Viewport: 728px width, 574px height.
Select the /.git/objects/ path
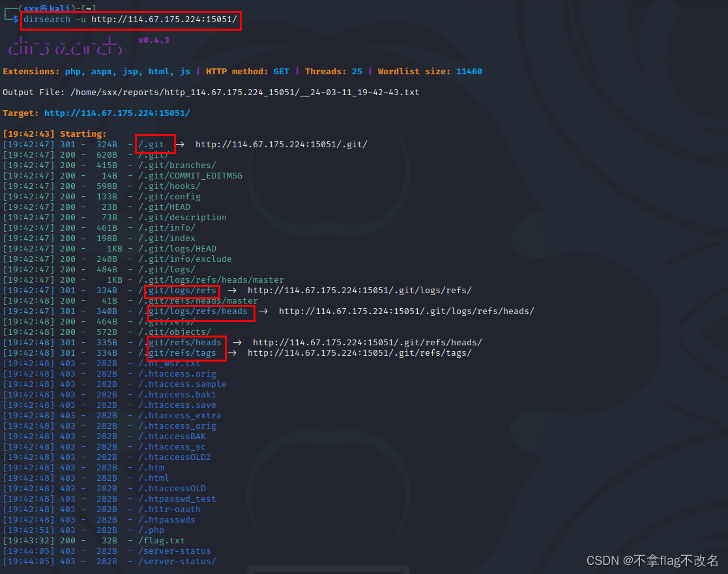(174, 332)
